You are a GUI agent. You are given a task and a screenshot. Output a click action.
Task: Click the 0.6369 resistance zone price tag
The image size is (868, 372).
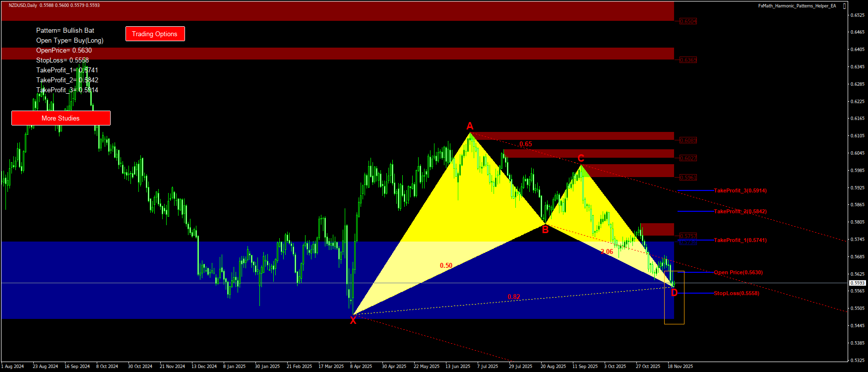coord(688,60)
